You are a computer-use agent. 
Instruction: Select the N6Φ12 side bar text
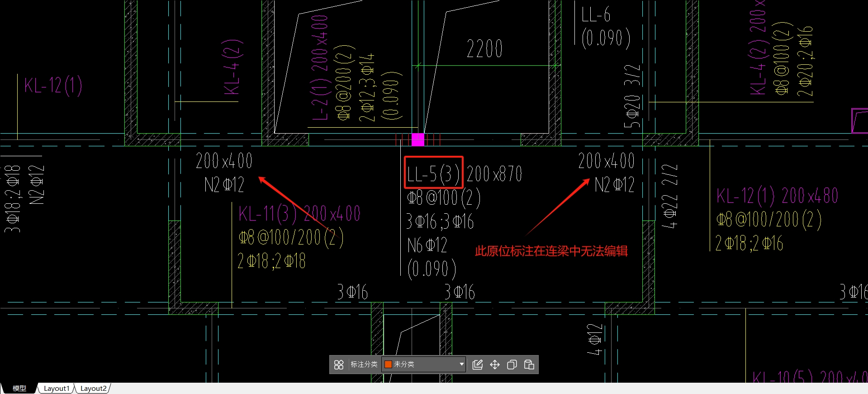[x=427, y=245]
